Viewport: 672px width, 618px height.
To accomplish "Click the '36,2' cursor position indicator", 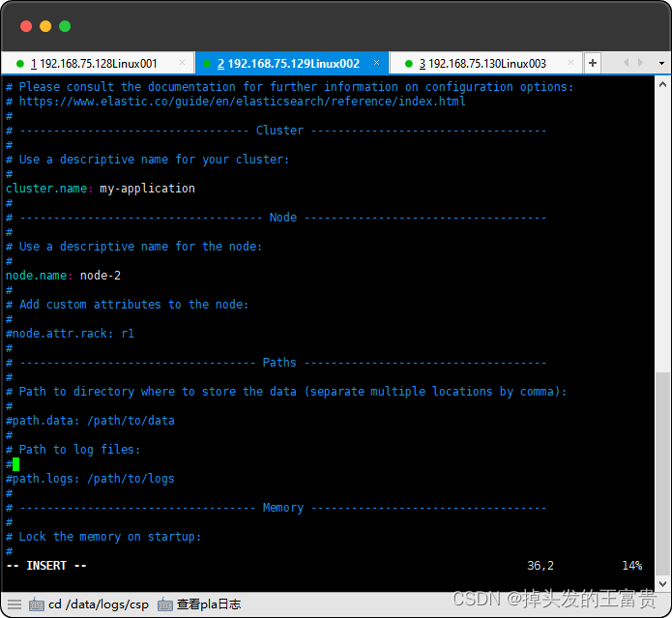I will coord(541,566).
